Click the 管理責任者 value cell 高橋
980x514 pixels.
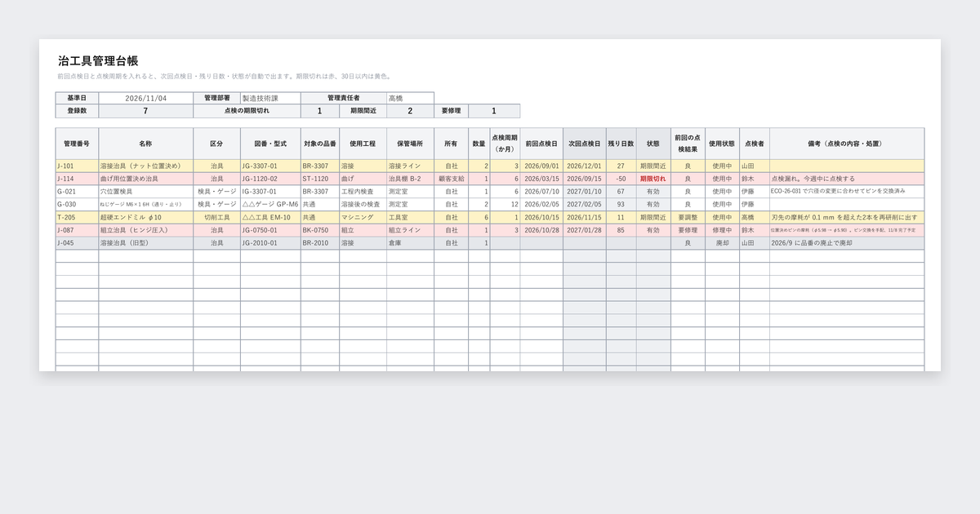tap(410, 98)
